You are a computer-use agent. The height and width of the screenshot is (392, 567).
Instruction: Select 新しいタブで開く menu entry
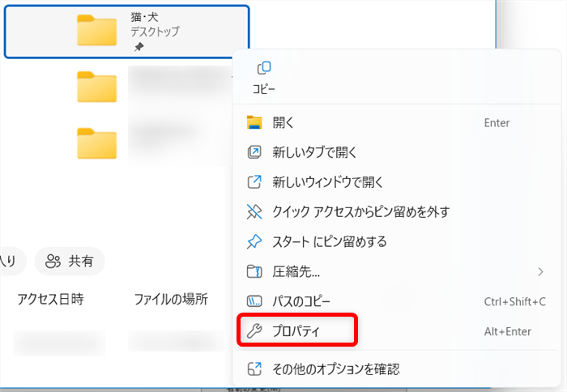397,152
